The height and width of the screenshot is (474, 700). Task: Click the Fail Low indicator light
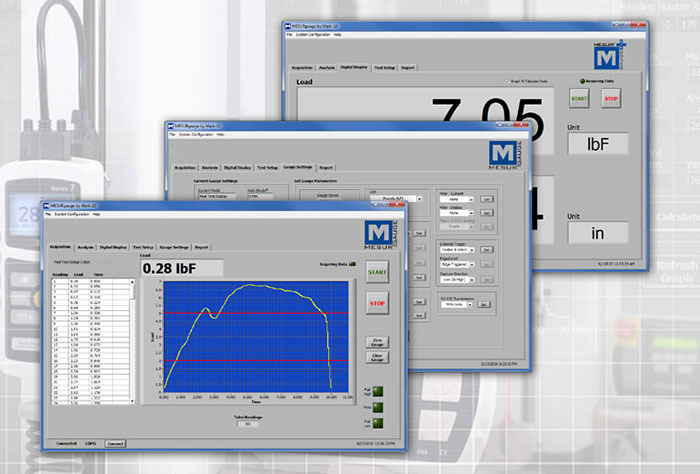click(378, 423)
